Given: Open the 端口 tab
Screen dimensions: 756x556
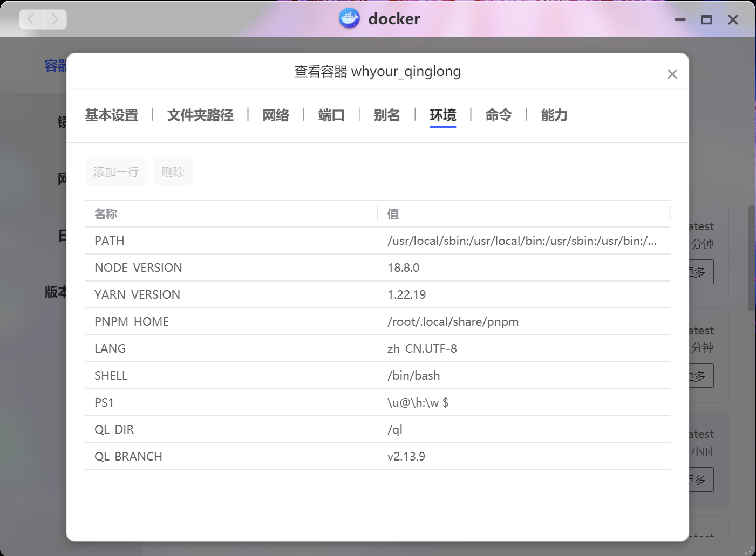Looking at the screenshot, I should coord(331,115).
